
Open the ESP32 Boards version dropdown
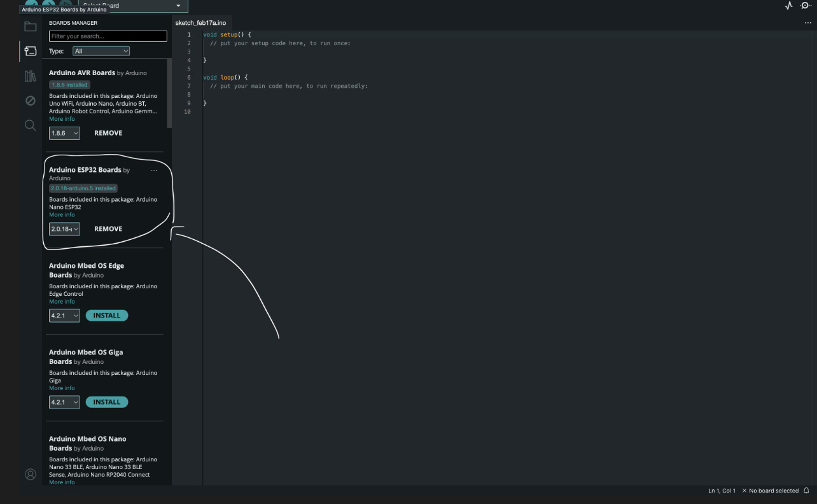pos(64,229)
